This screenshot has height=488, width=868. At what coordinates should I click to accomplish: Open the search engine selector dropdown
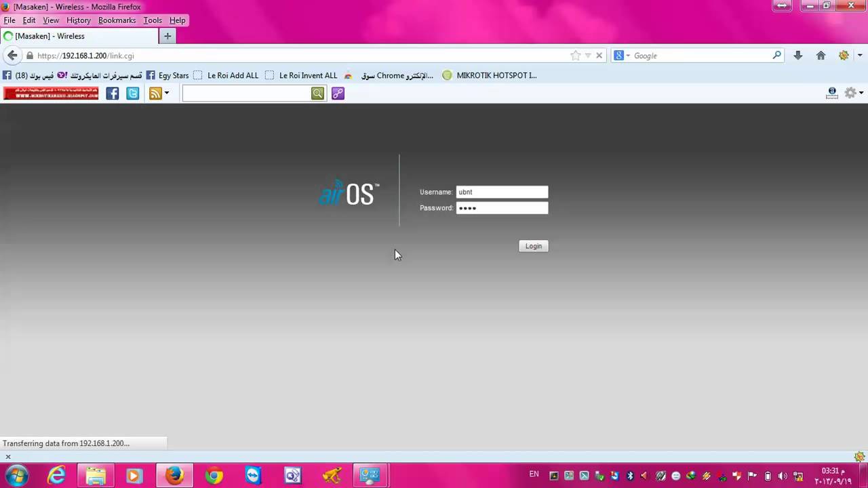tap(622, 56)
